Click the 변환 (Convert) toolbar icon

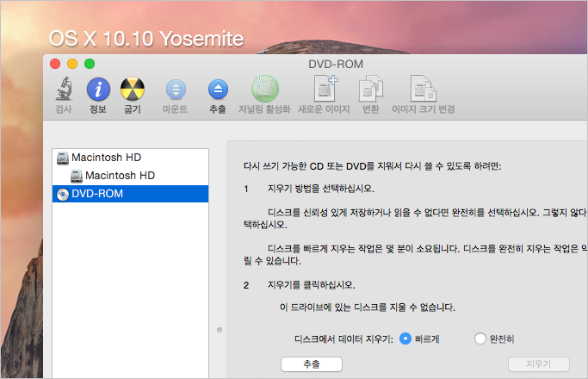370,89
